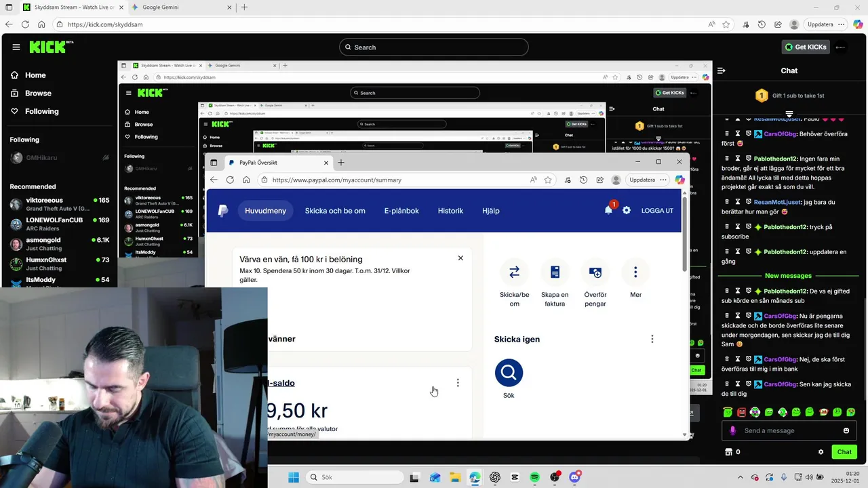This screenshot has width=868, height=488.
Task: Open Windows Start menu
Action: (x=293, y=477)
